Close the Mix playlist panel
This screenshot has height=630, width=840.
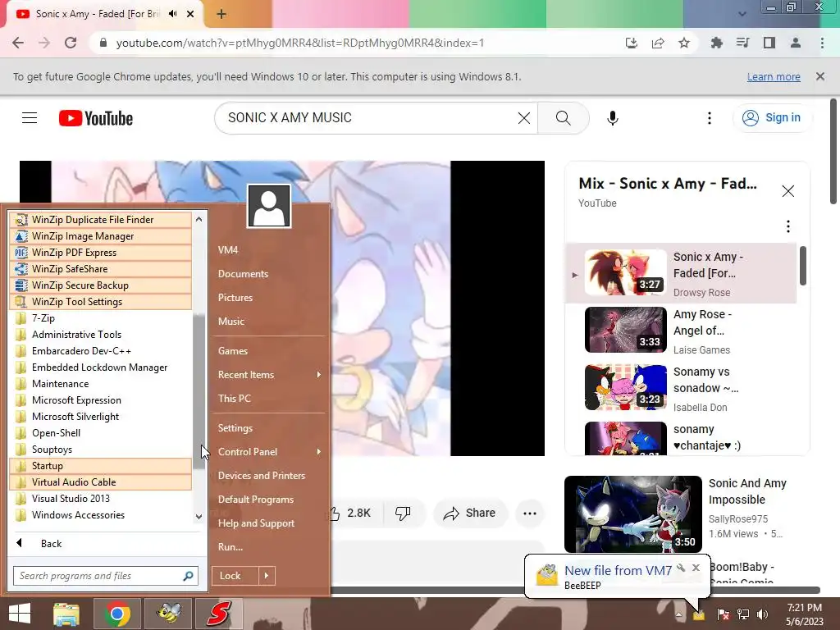(x=788, y=191)
